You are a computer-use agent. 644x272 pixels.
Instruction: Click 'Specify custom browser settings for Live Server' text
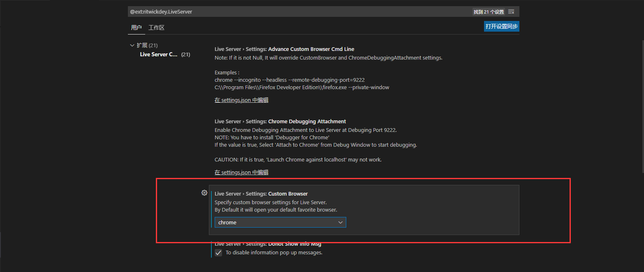click(x=271, y=202)
